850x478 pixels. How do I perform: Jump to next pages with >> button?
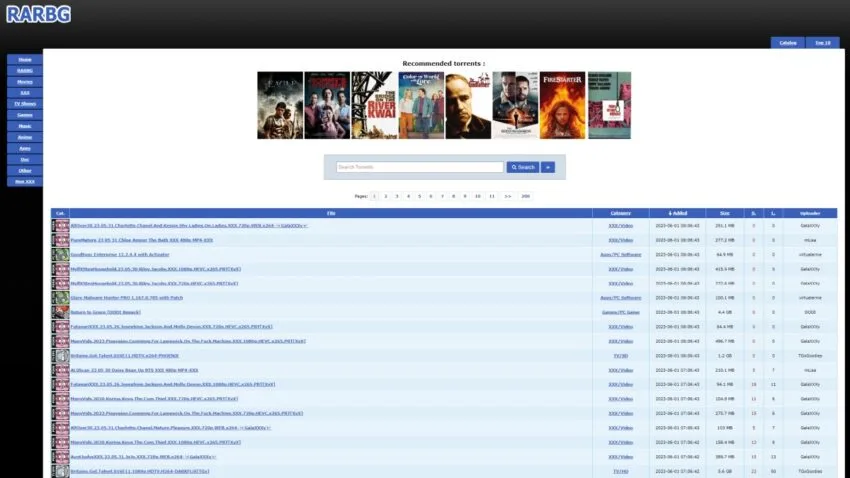point(508,196)
